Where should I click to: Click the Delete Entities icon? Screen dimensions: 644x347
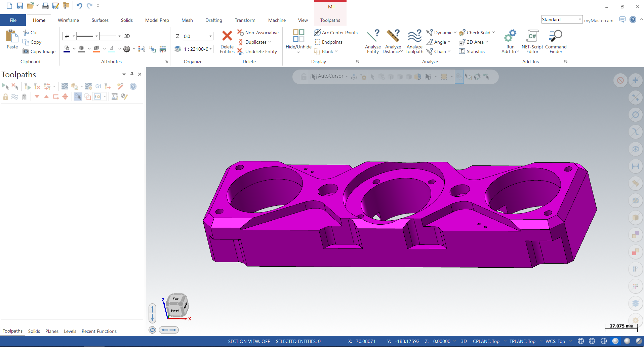[227, 36]
